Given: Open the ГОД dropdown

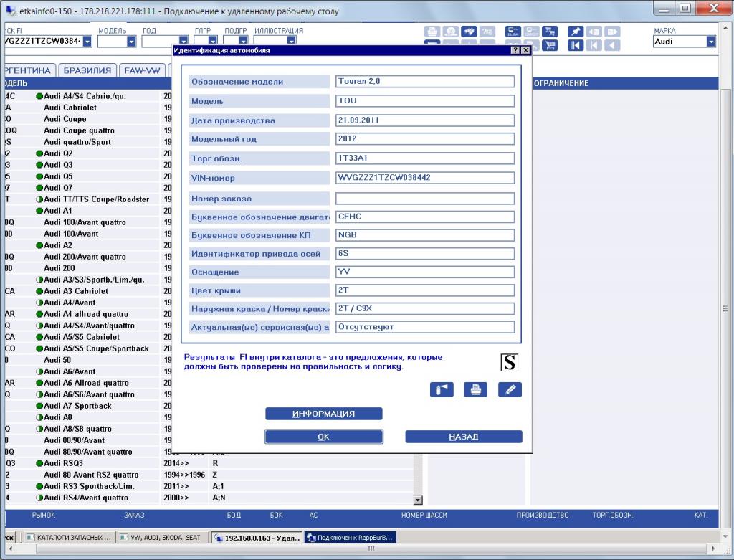Looking at the screenshot, I should click(x=184, y=41).
